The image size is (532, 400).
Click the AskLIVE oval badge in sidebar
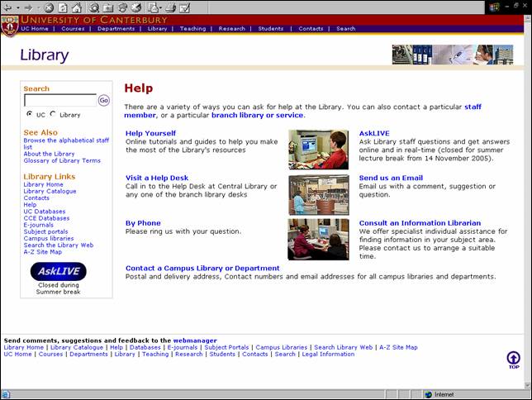59,271
